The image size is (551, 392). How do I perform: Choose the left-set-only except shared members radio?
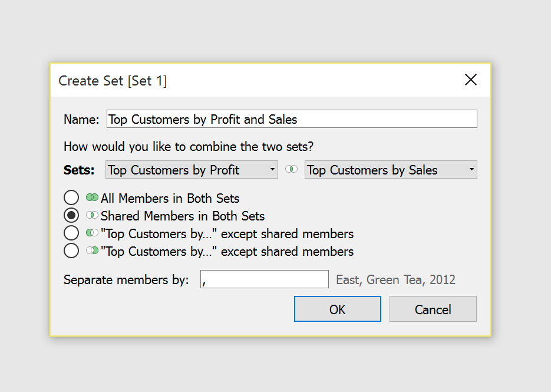click(x=71, y=233)
